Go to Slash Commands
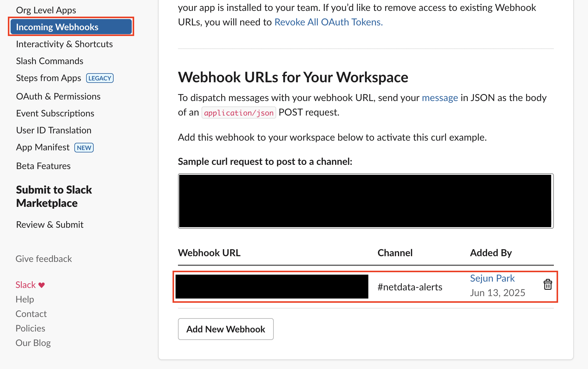The image size is (588, 369). [x=50, y=61]
